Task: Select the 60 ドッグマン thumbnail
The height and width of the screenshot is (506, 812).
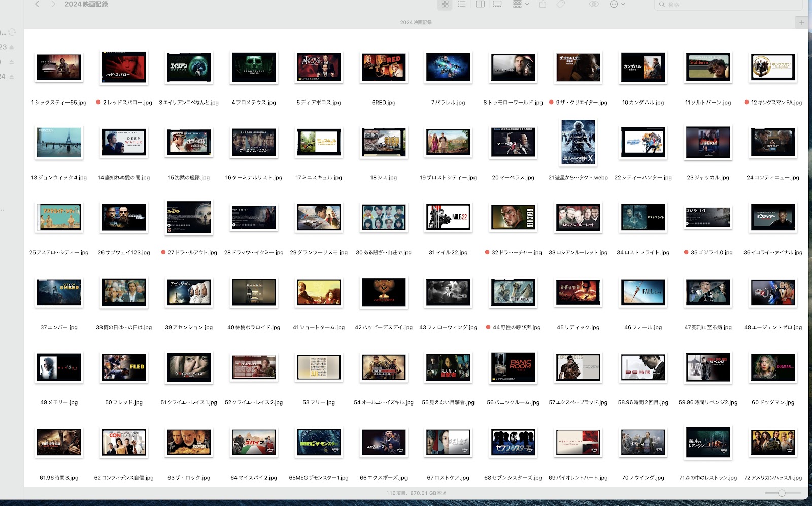Action: point(773,367)
